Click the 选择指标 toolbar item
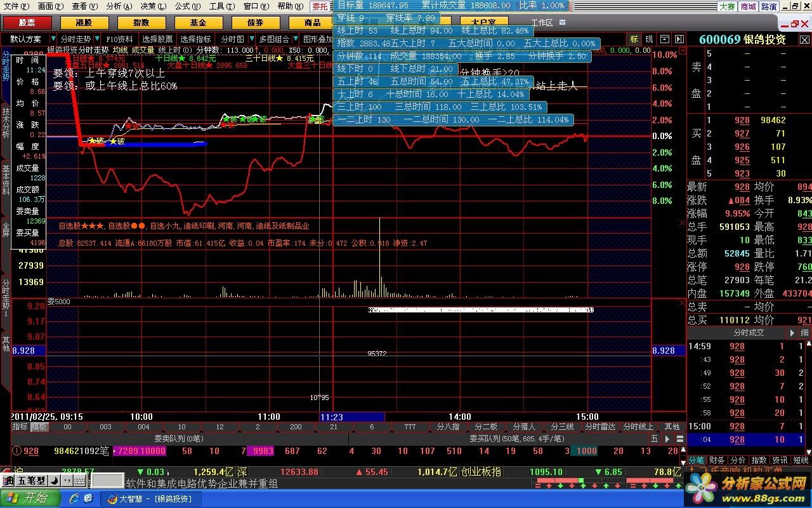Image resolution: width=812 pixels, height=508 pixels. [195, 39]
